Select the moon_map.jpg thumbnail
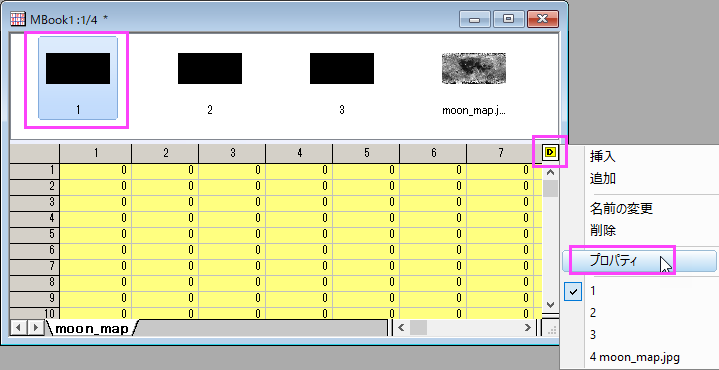Image resolution: width=719 pixels, height=370 pixels. (474, 78)
